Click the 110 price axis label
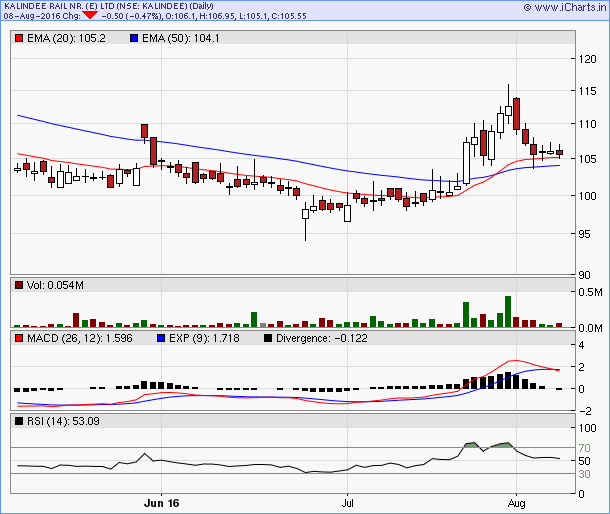The image size is (610, 514). pyautogui.click(x=587, y=124)
